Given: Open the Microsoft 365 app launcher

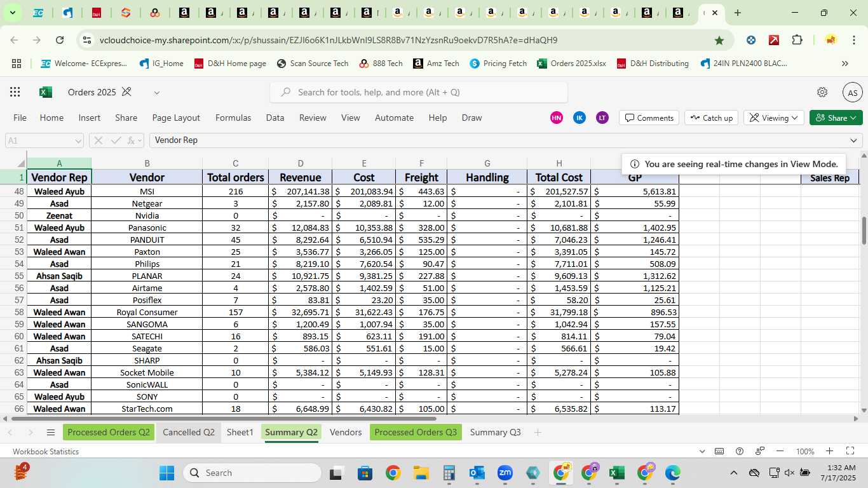Looking at the screenshot, I should [x=15, y=92].
